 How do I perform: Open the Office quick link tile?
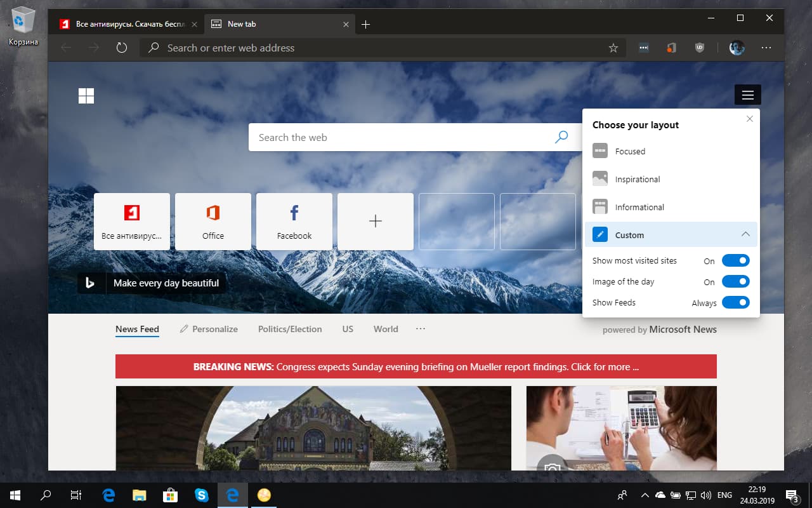point(213,222)
